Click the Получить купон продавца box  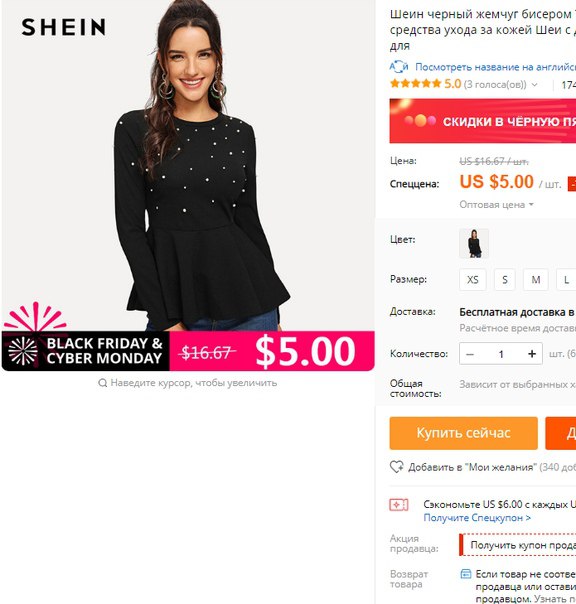(517, 545)
